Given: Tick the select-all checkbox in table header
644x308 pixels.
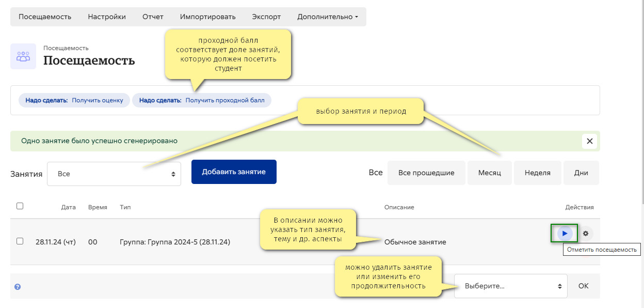Looking at the screenshot, I should [x=20, y=206].
